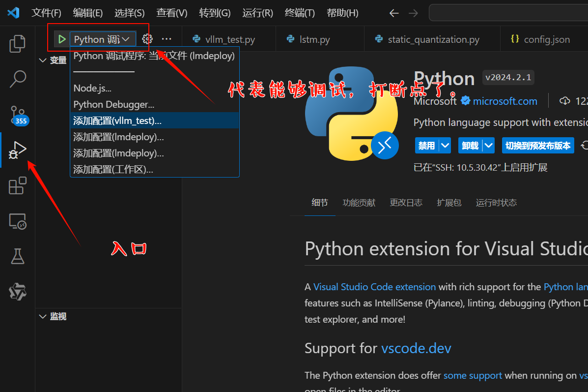Click the VS Code logo icon

[x=13, y=13]
